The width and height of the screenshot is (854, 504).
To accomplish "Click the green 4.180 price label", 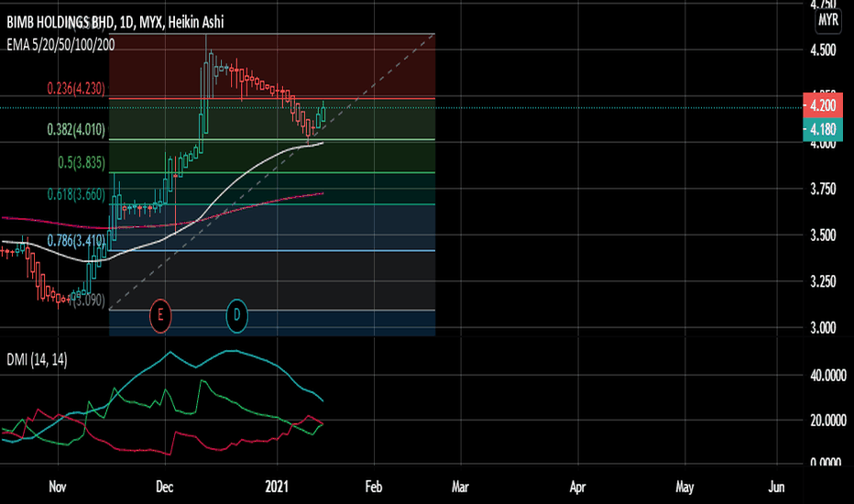I will [x=823, y=130].
